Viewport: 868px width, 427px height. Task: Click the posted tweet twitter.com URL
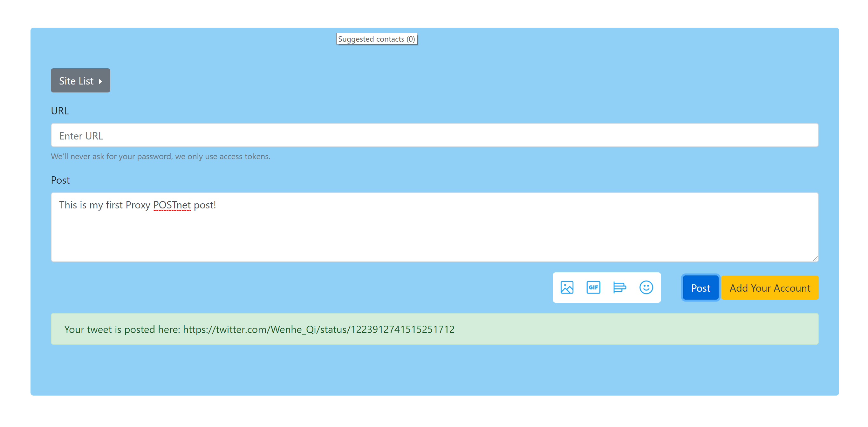click(318, 329)
